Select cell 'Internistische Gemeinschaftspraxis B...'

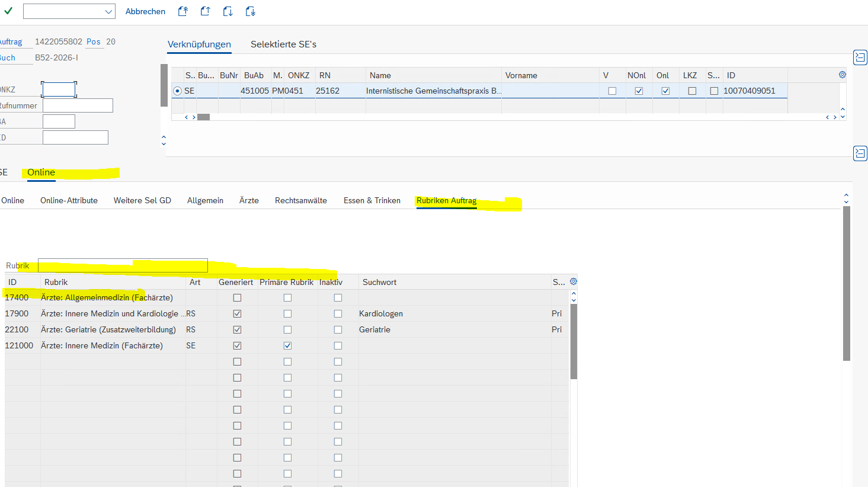tap(434, 91)
